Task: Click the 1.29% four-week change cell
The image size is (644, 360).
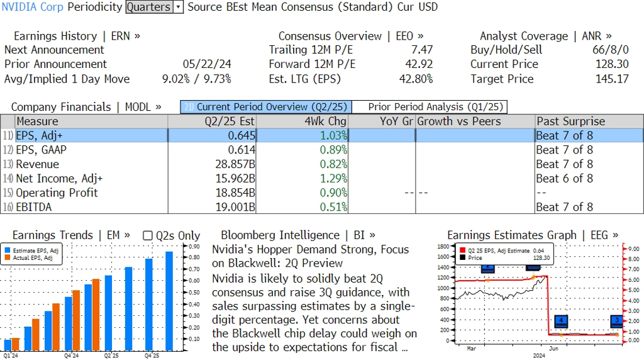Action: pyautogui.click(x=333, y=179)
